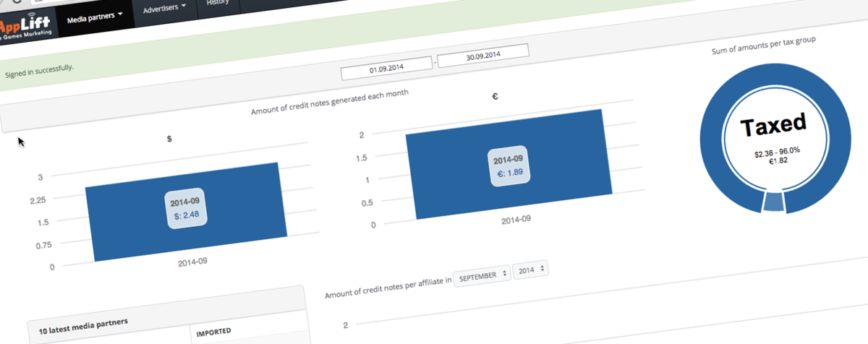Click the end date field 30.09.2014
The width and height of the screenshot is (868, 344).
point(482,55)
